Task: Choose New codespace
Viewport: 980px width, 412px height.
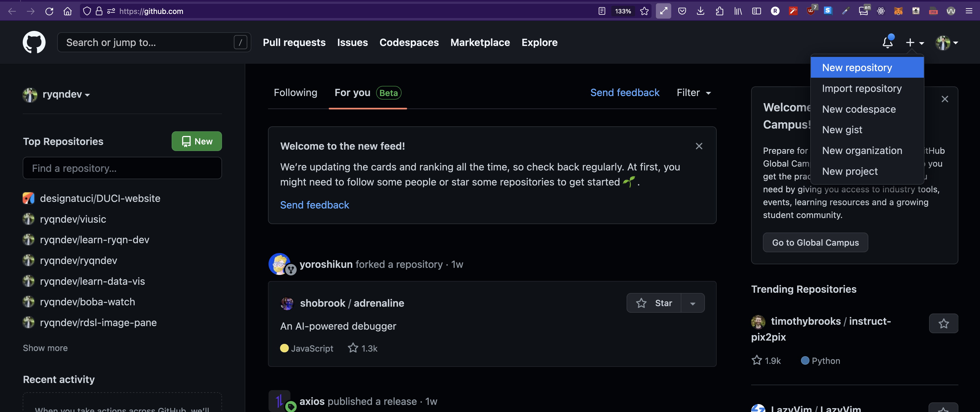Action: click(x=867, y=109)
